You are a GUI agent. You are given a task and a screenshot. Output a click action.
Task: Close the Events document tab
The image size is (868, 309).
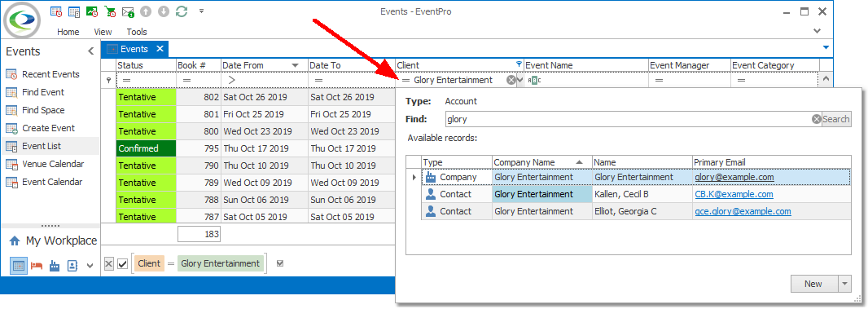(x=160, y=49)
